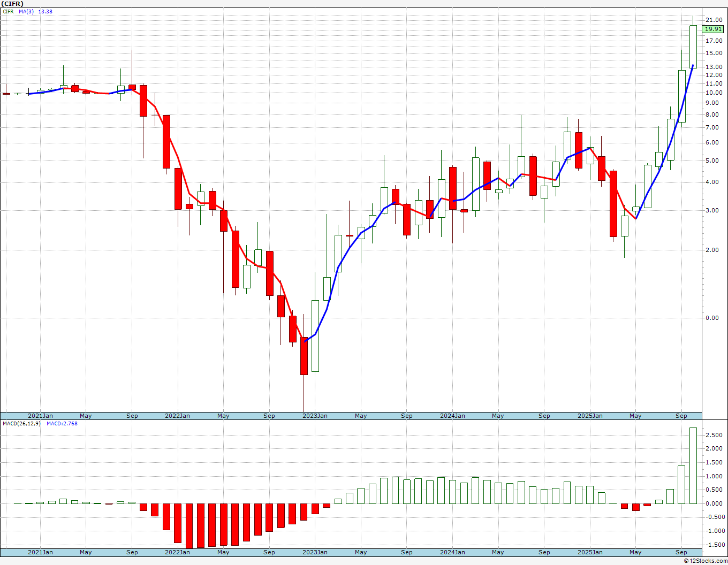Select 2024Jan on the MACD panel date axis
The image size is (728, 565).
(x=452, y=552)
